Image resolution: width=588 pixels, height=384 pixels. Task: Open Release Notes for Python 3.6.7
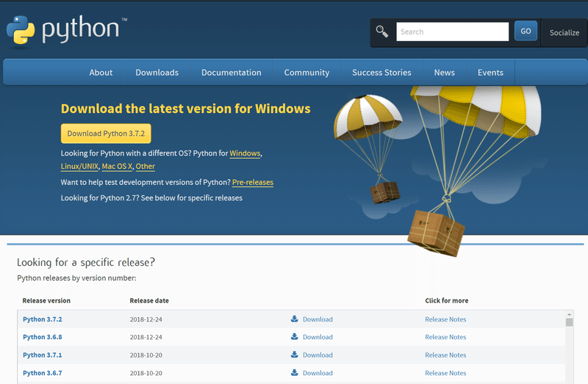[x=445, y=373]
